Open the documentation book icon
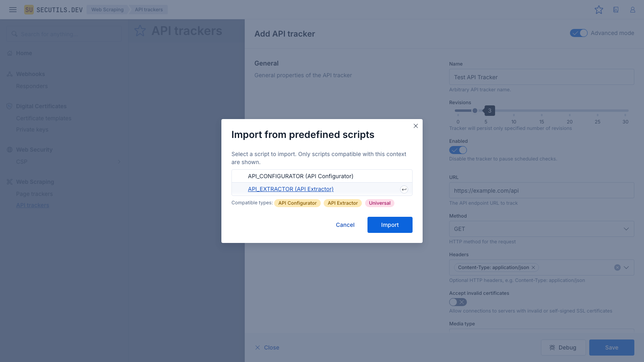This screenshot has height=362, width=644. (x=616, y=10)
